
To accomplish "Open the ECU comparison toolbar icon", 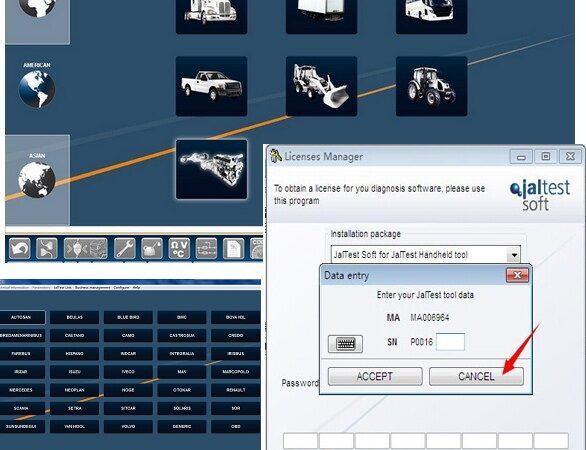I will pos(86,249).
